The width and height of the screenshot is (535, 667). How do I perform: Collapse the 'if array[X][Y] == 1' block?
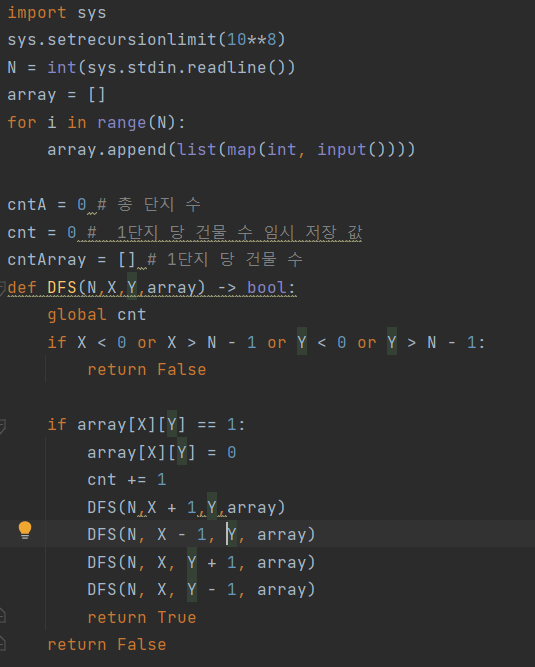(x=2, y=425)
